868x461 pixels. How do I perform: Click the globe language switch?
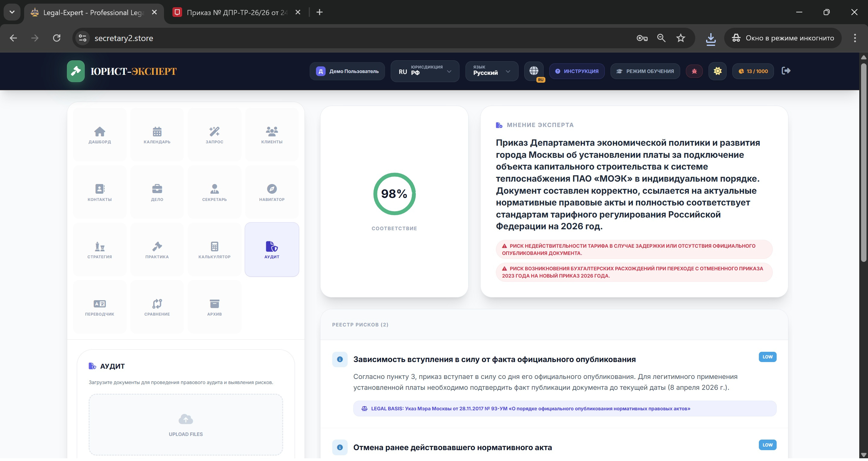click(534, 71)
